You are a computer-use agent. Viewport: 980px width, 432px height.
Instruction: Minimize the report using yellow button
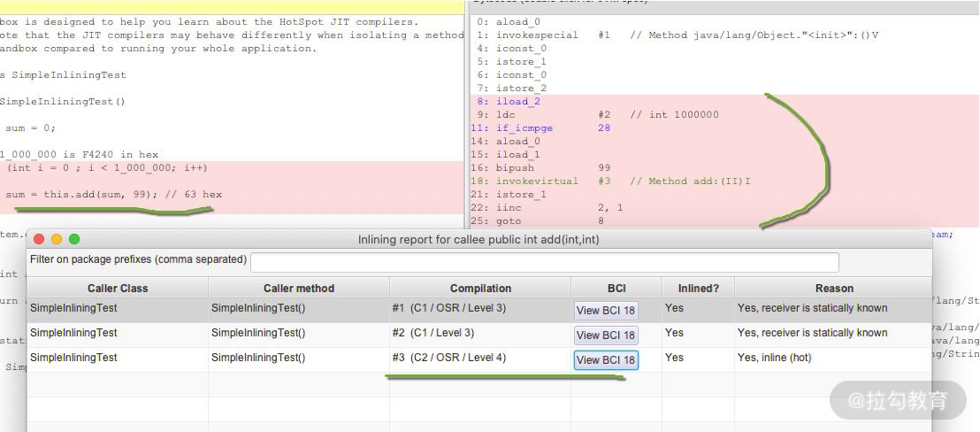coord(57,239)
